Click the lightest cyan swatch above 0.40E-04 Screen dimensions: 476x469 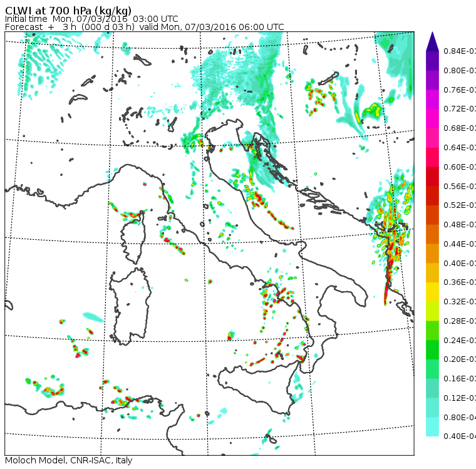[432, 426]
